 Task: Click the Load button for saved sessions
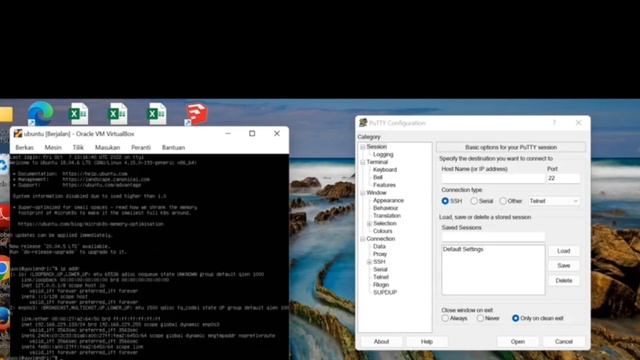[x=564, y=251]
